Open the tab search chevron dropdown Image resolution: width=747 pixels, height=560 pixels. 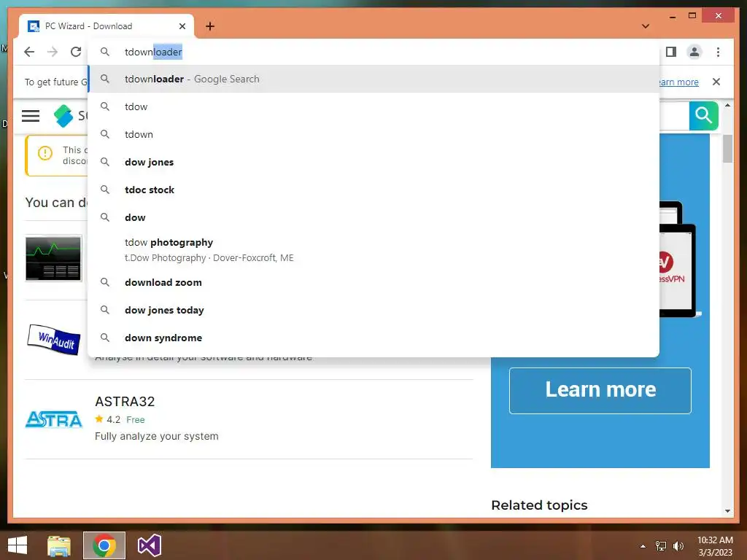point(646,26)
